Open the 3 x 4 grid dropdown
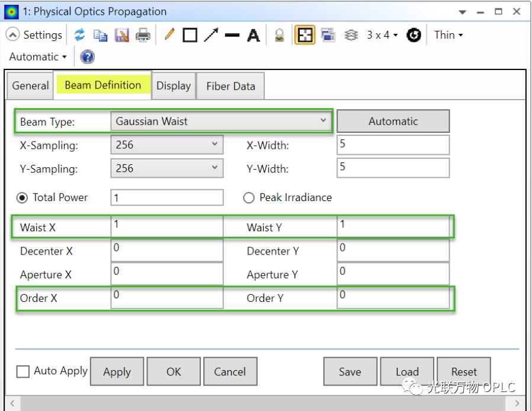 [382, 35]
